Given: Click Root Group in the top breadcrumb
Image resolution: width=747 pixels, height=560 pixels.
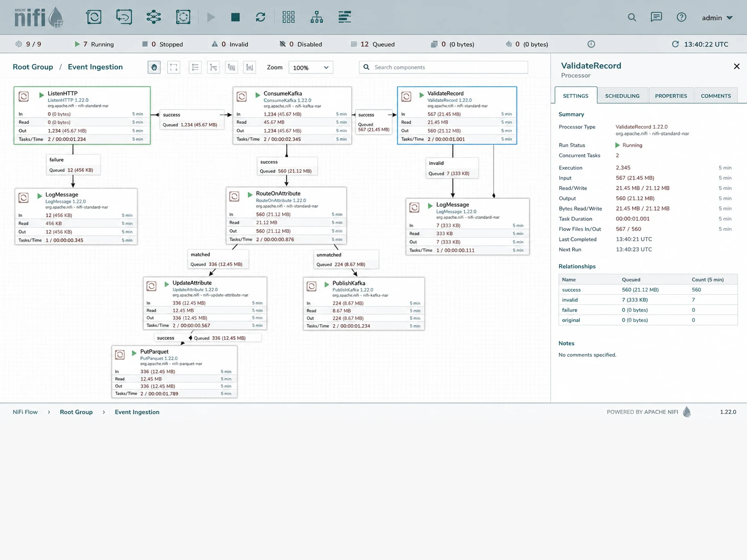Looking at the screenshot, I should click(x=33, y=67).
